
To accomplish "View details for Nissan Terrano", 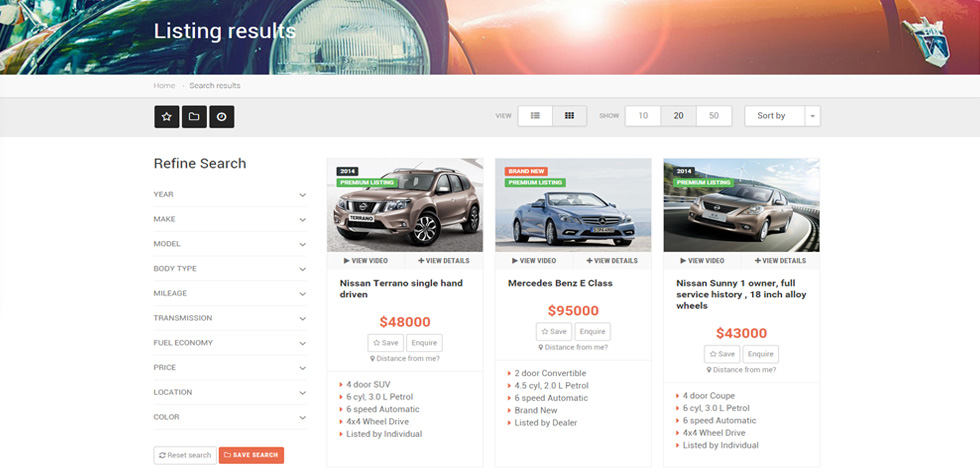I will (444, 260).
